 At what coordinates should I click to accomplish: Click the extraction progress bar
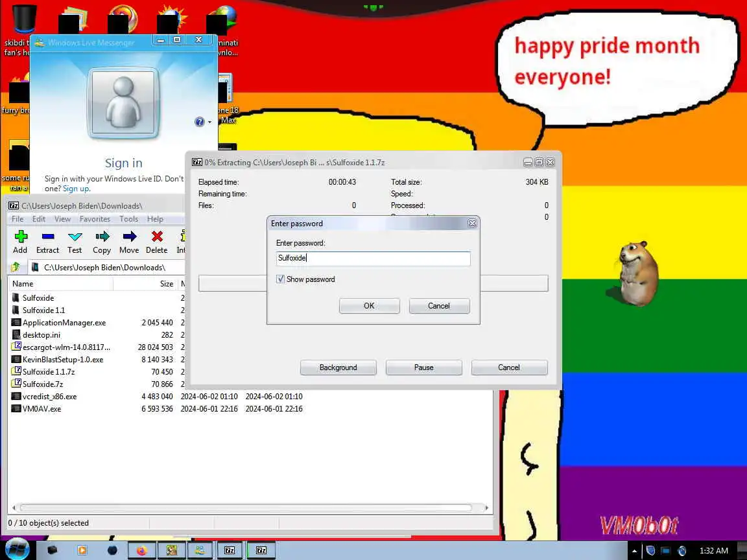(373, 283)
